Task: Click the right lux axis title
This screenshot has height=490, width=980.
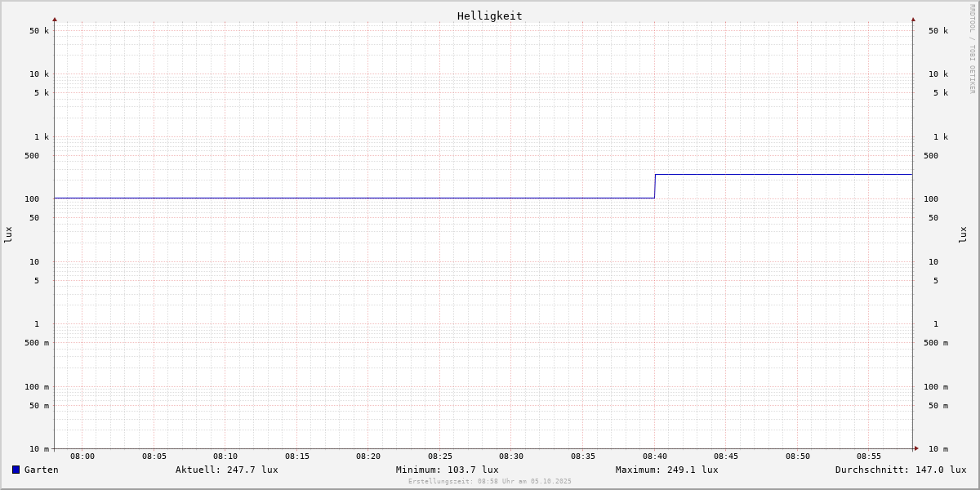Action: [963, 234]
